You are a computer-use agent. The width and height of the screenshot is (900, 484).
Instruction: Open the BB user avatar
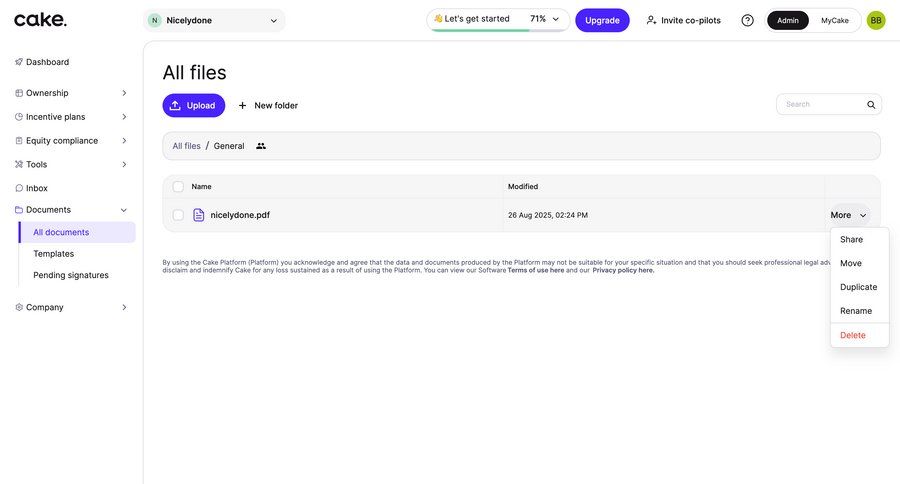coord(876,20)
